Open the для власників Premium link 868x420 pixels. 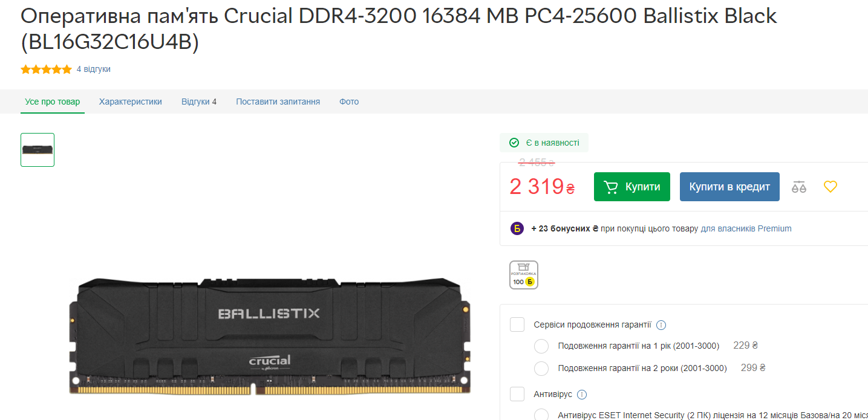coord(746,228)
